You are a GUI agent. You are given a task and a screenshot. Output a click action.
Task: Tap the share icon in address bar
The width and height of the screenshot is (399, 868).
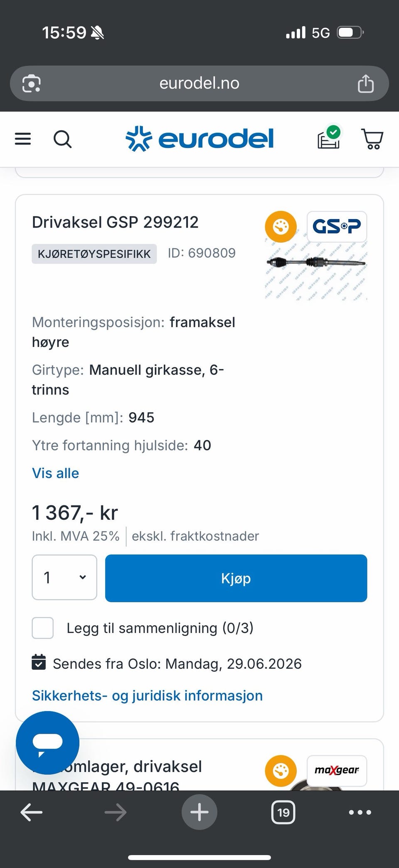tap(366, 83)
